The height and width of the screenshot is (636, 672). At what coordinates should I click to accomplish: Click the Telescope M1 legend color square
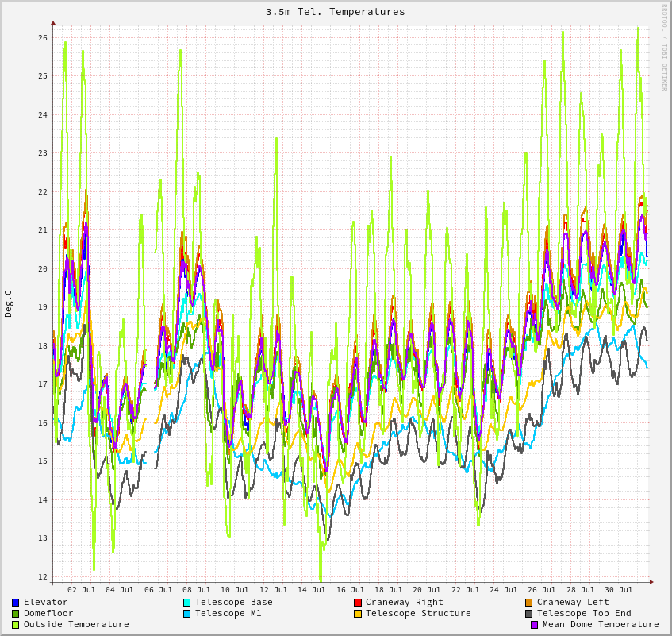click(187, 614)
